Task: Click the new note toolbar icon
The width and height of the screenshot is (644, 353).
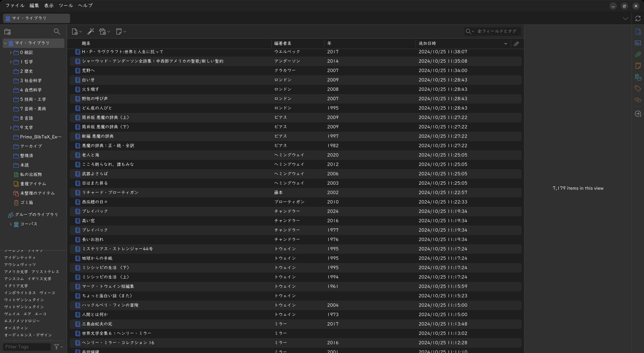Action: [119, 32]
